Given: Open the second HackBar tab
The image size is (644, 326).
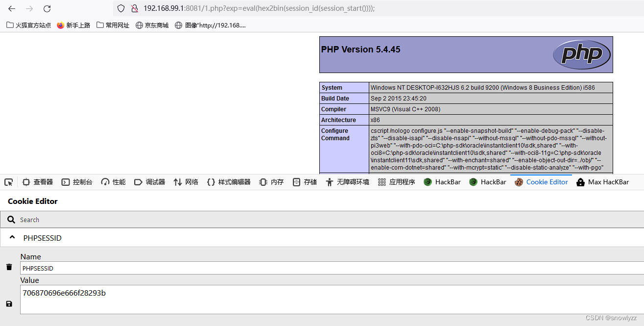Looking at the screenshot, I should pyautogui.click(x=488, y=182).
